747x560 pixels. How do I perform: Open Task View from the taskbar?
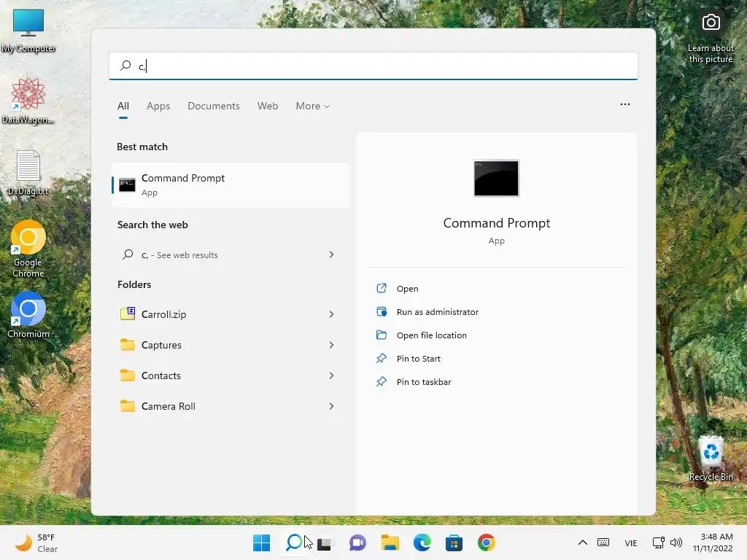coord(326,542)
